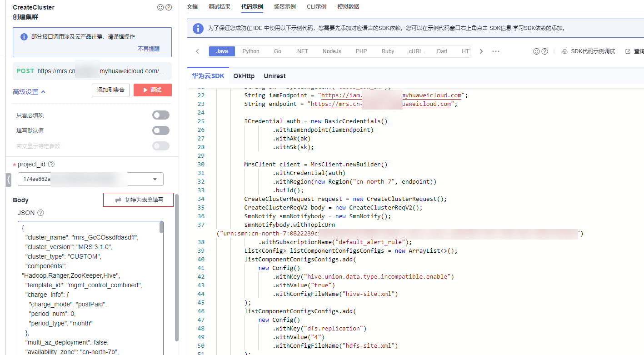Switch to the 调试结果 tab
Screen dimensions: 644x355
pyautogui.click(x=220, y=7)
